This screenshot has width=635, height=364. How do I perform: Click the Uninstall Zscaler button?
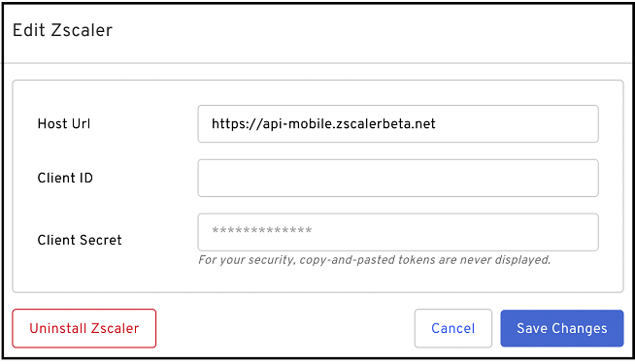click(x=84, y=328)
